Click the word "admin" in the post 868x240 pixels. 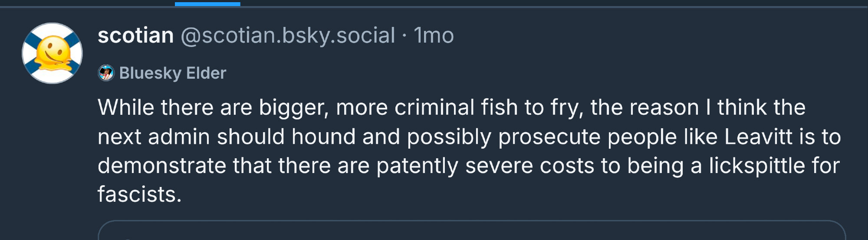pos(179,137)
